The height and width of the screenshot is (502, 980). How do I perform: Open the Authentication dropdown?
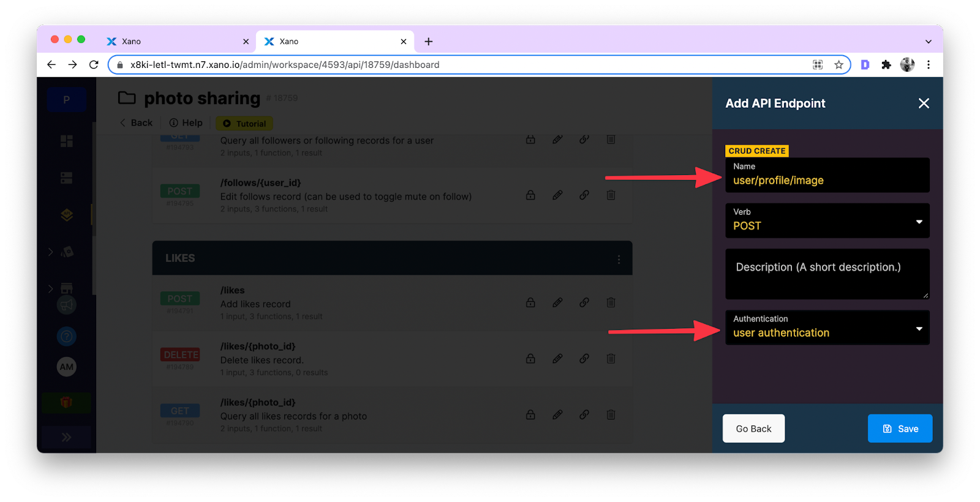(x=827, y=328)
